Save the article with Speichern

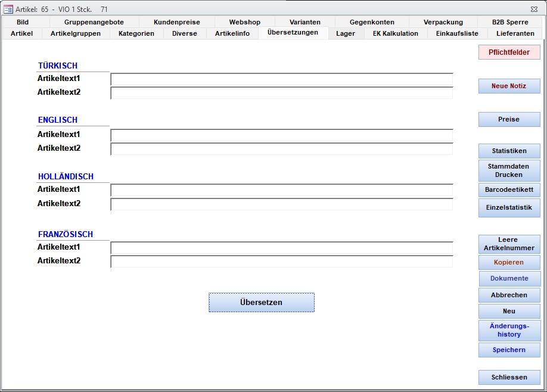click(x=509, y=350)
